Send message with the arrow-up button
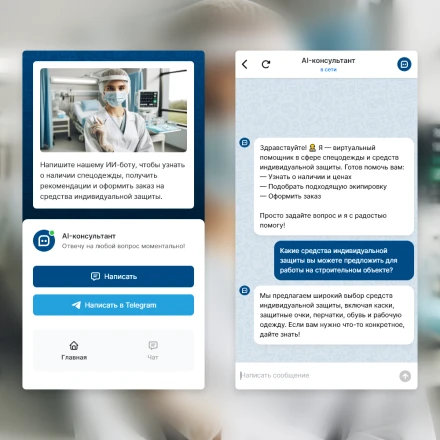This screenshot has height=440, width=440. pos(405,376)
